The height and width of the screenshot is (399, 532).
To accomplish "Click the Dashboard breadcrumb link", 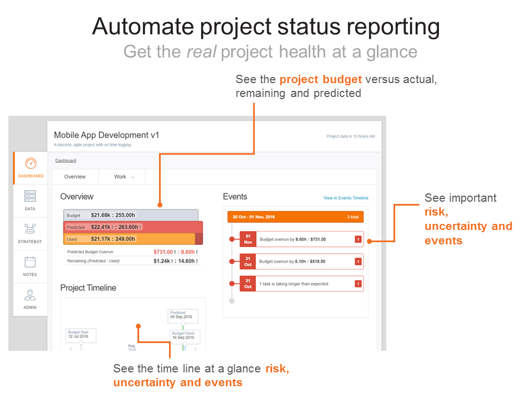I will pyautogui.click(x=66, y=160).
